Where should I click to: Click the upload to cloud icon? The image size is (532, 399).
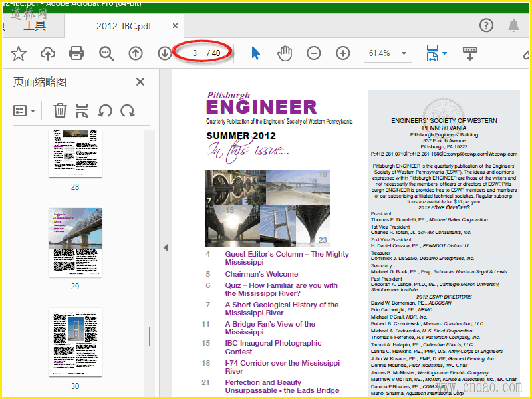tap(48, 53)
